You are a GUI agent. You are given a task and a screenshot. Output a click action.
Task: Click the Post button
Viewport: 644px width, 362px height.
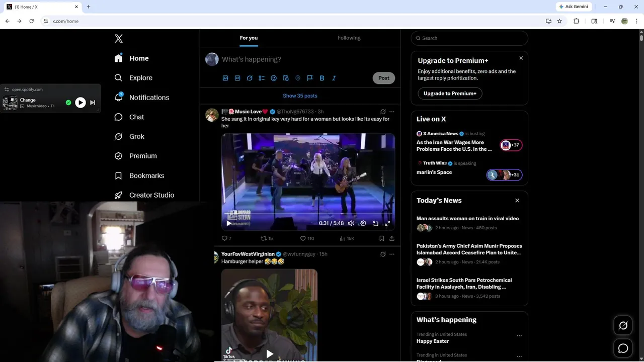point(384,78)
